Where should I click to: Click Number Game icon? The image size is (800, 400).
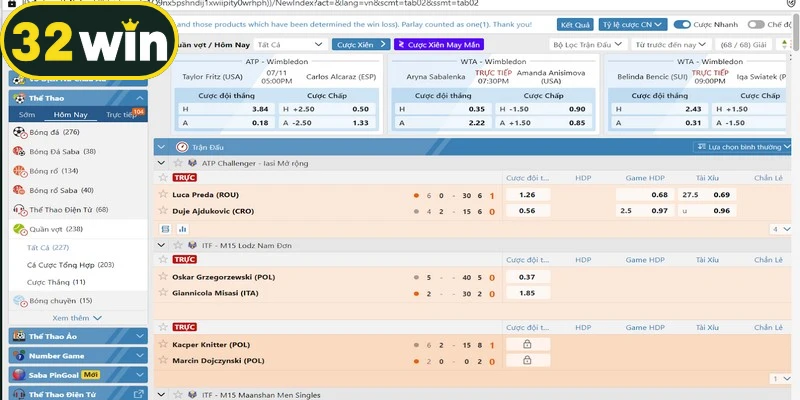(x=19, y=356)
